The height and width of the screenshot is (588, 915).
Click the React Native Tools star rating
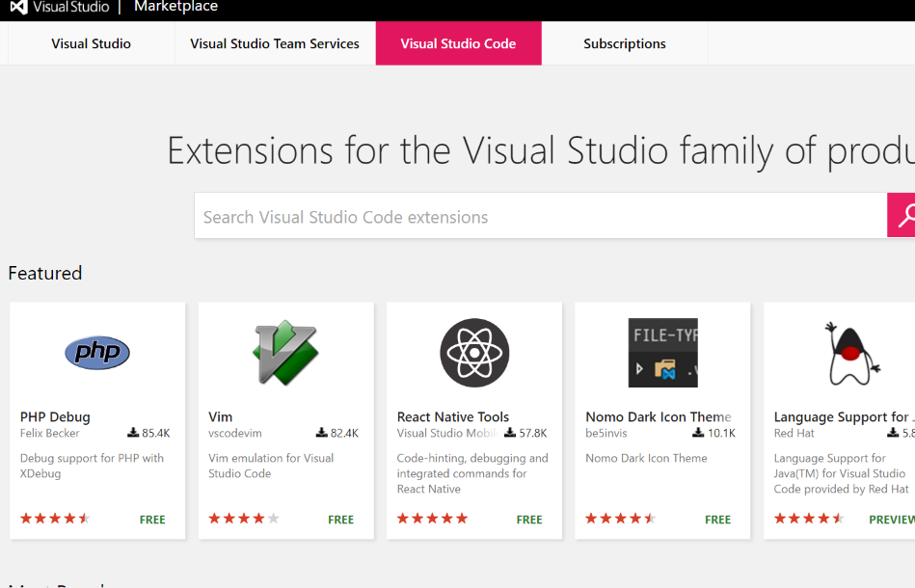432,518
